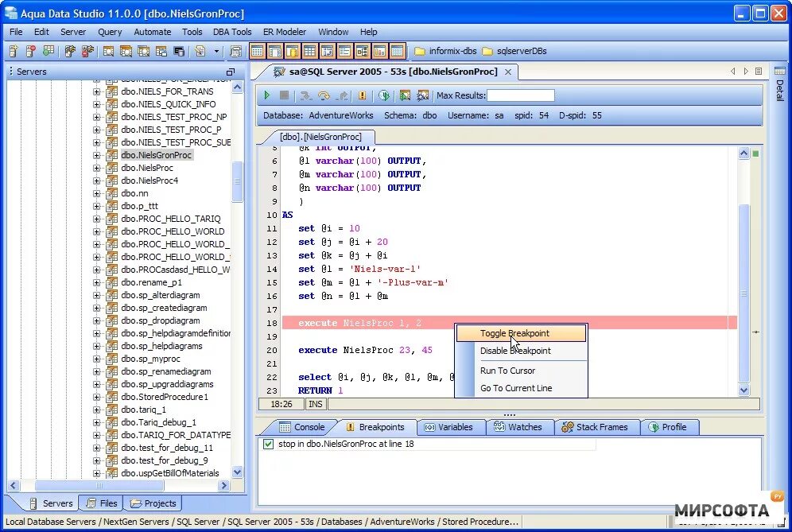Open the Projects tab in sidebar
This screenshot has width=792, height=532.
point(153,503)
